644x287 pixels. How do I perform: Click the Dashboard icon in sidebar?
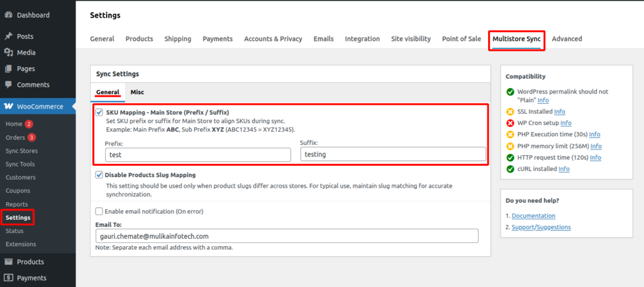click(x=8, y=14)
